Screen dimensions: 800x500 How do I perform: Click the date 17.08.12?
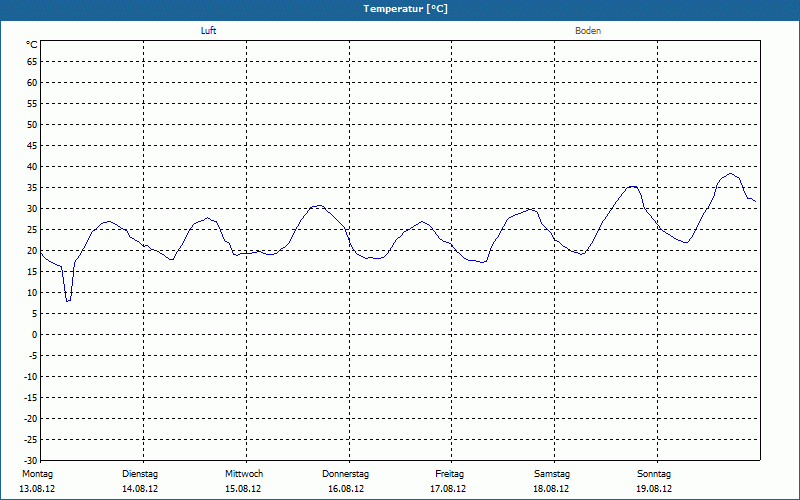[448, 489]
